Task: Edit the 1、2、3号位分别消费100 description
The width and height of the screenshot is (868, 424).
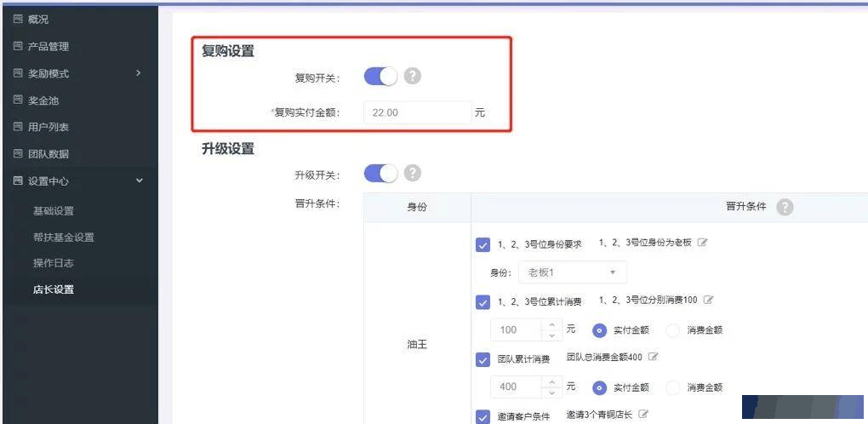Action: tap(708, 300)
